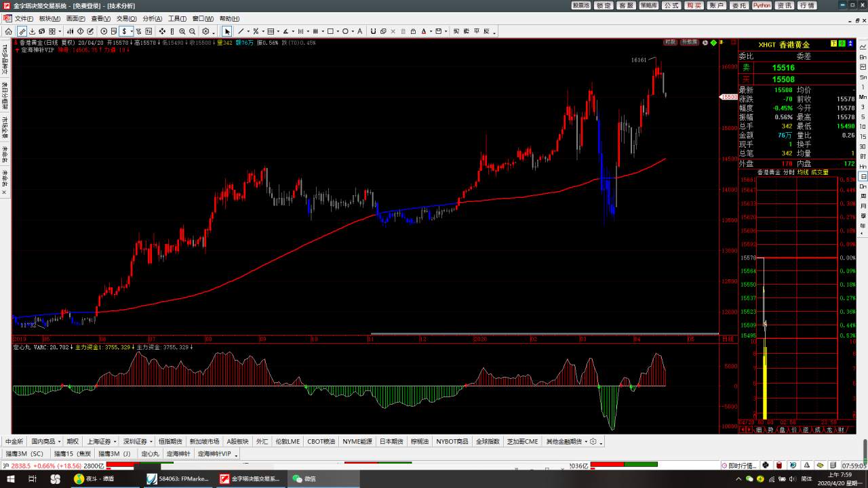This screenshot has width=868, height=488.
Task: Toggle 均线 in the intraday mini chart
Action: click(803, 172)
